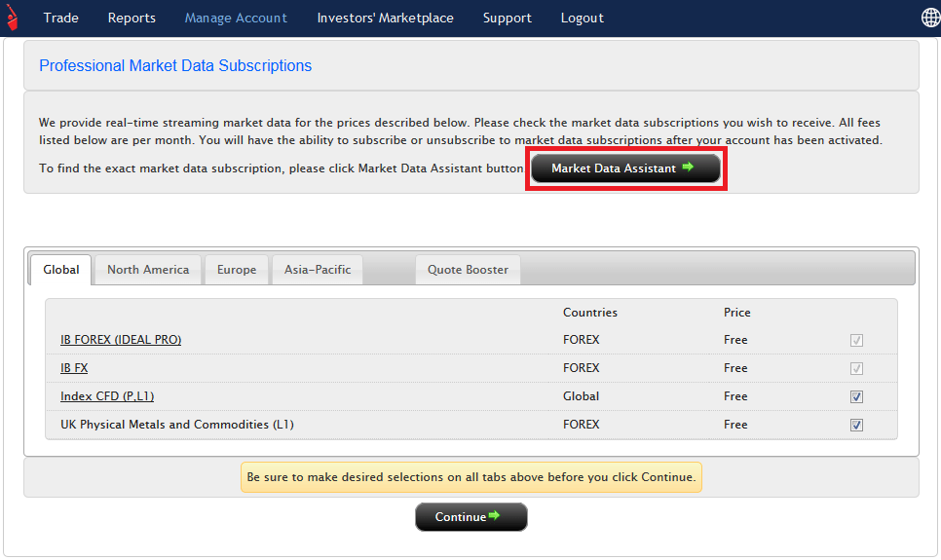Toggle the IB FOREX (IDEAL PRO) checkbox
The image size is (941, 560).
pyautogui.click(x=856, y=340)
